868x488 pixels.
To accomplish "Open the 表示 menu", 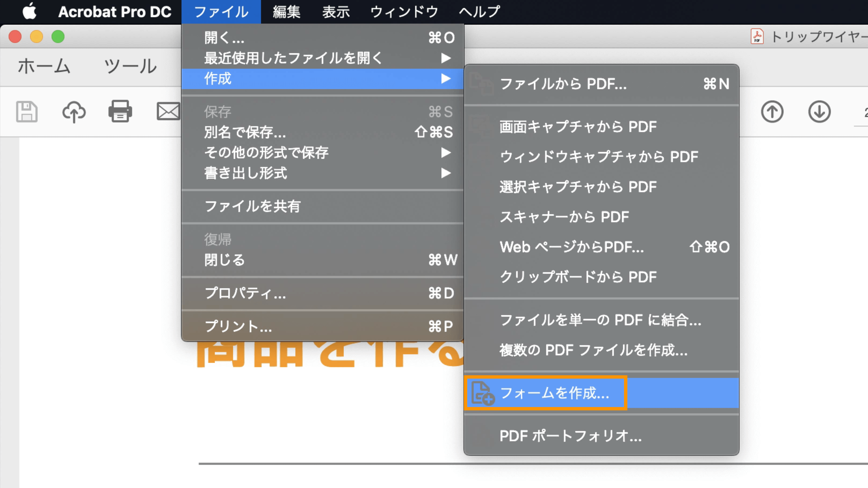I will [x=336, y=12].
